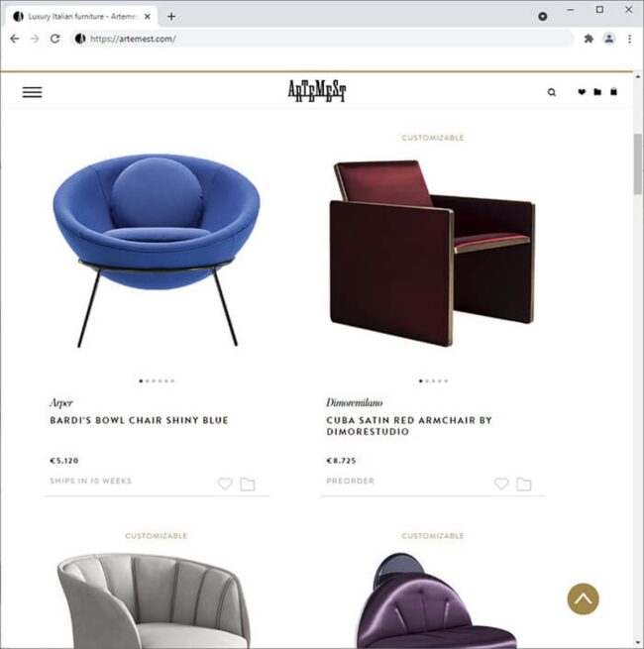
Task: Open the folder projects icon in header
Action: (x=597, y=92)
